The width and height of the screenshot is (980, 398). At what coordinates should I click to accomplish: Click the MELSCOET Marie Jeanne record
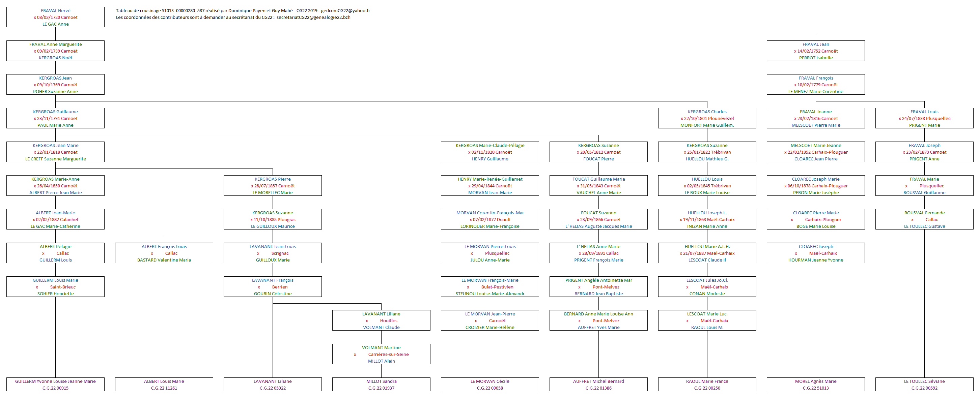[x=816, y=152]
